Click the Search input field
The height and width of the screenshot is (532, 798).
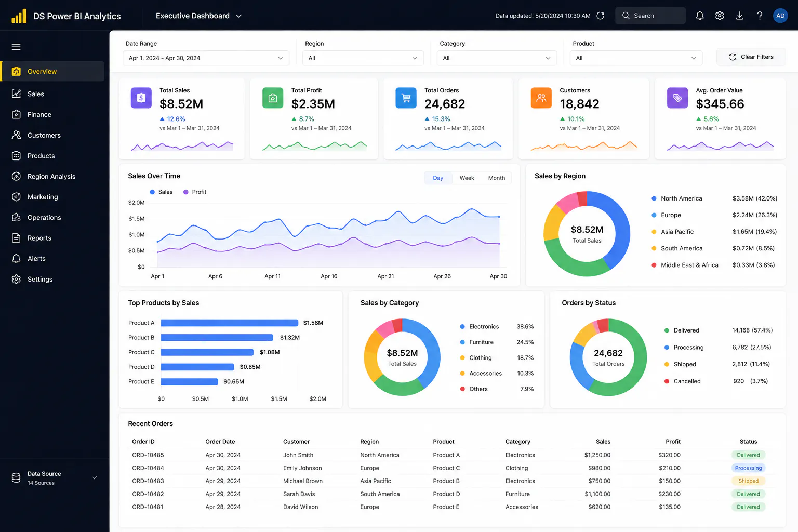650,16
